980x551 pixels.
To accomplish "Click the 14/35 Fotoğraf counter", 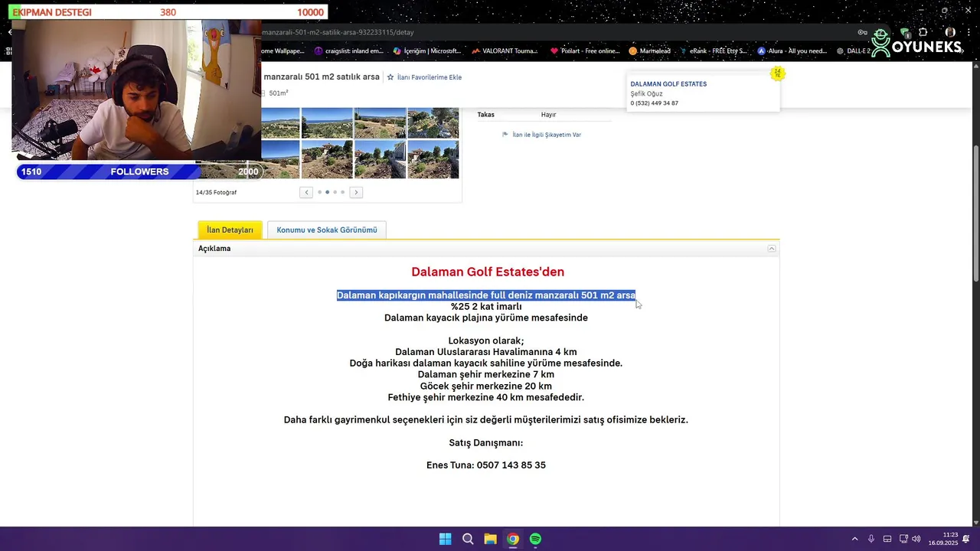I will pos(216,192).
